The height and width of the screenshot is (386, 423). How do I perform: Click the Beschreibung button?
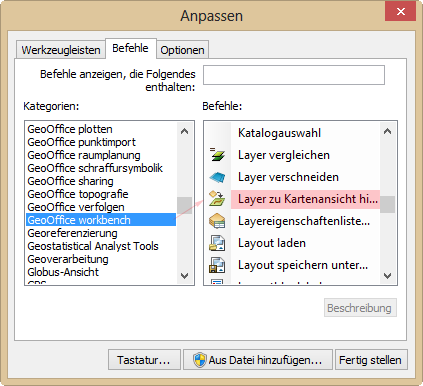point(360,308)
